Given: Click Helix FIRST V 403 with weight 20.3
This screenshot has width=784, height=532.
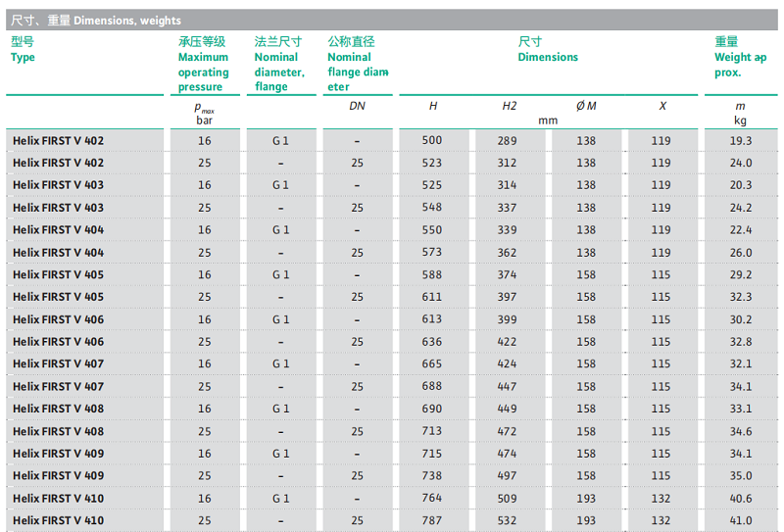Looking at the screenshot, I should coord(58,185).
